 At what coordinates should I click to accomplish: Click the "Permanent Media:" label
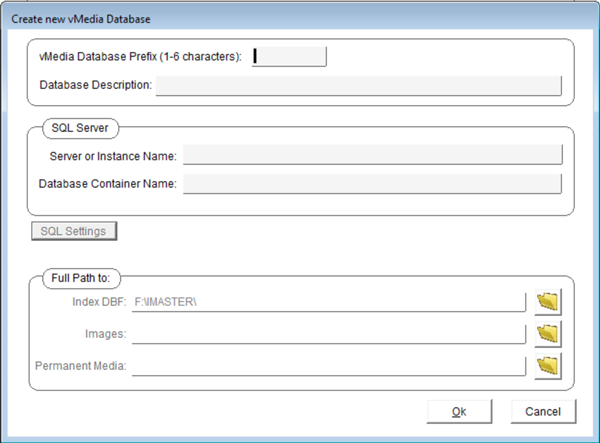click(81, 366)
